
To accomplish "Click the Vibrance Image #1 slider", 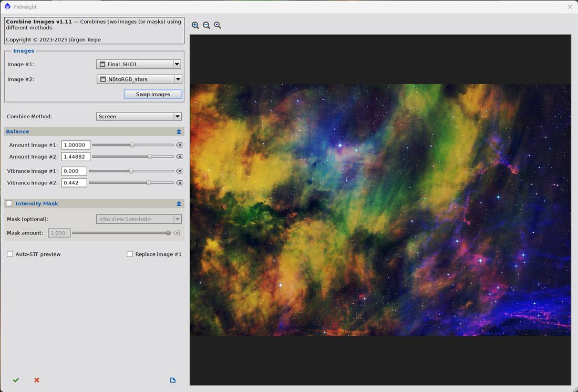I will [x=131, y=171].
